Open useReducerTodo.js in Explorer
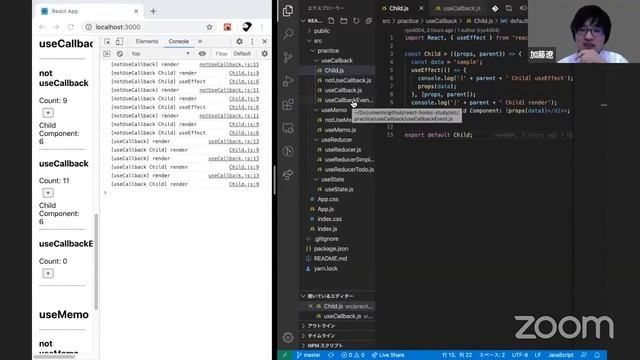This screenshot has height=360, width=640. coord(349,169)
